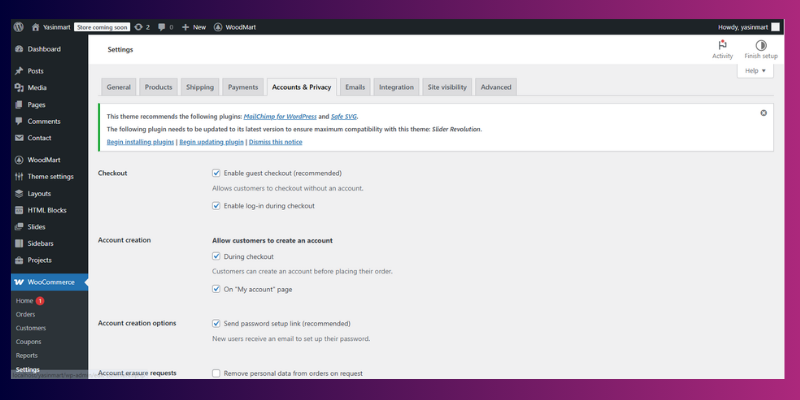This screenshot has height=400, width=800.
Task: Click the New plus icon in admin bar
Action: tap(185, 27)
